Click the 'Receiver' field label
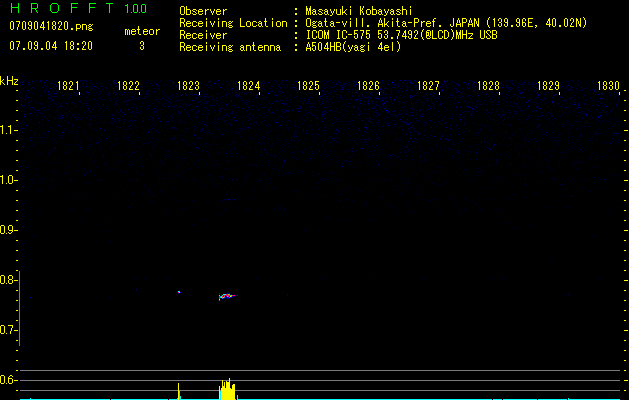The width and height of the screenshot is (629, 400). (203, 35)
